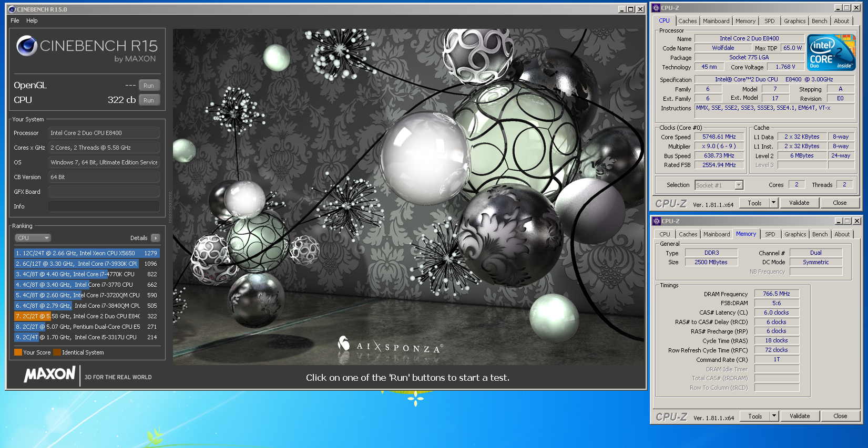Select Memory tab in lower CPU-Z window
This screenshot has width=868, height=448.
[746, 234]
